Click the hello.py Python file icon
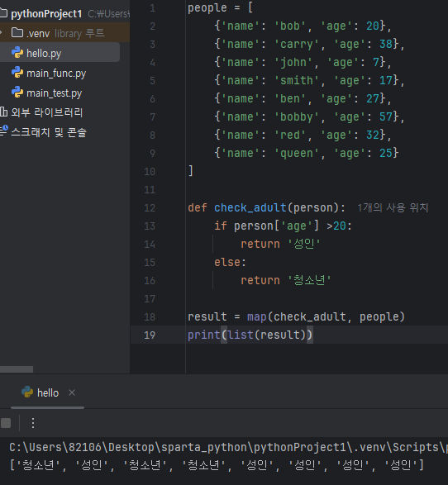This screenshot has height=485, width=448. 17,53
